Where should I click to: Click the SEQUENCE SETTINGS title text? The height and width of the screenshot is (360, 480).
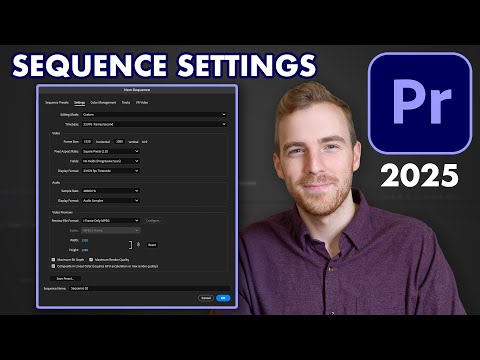click(164, 65)
